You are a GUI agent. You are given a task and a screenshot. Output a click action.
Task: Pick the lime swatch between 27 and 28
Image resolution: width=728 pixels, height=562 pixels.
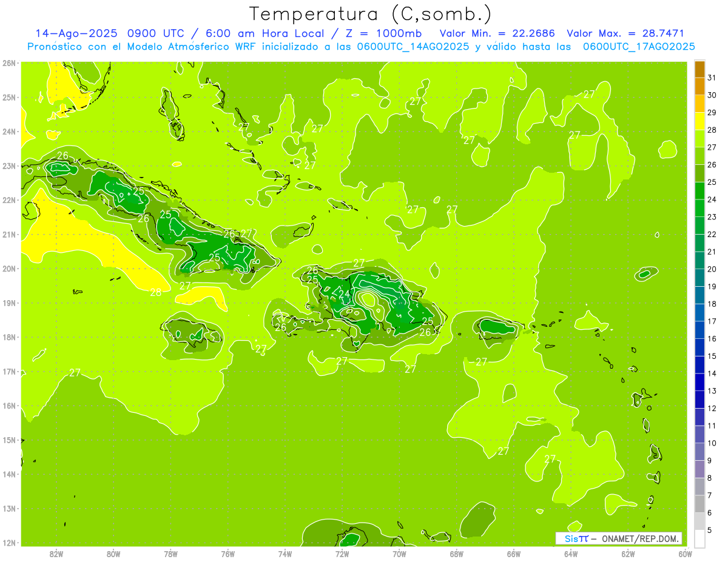point(699,138)
